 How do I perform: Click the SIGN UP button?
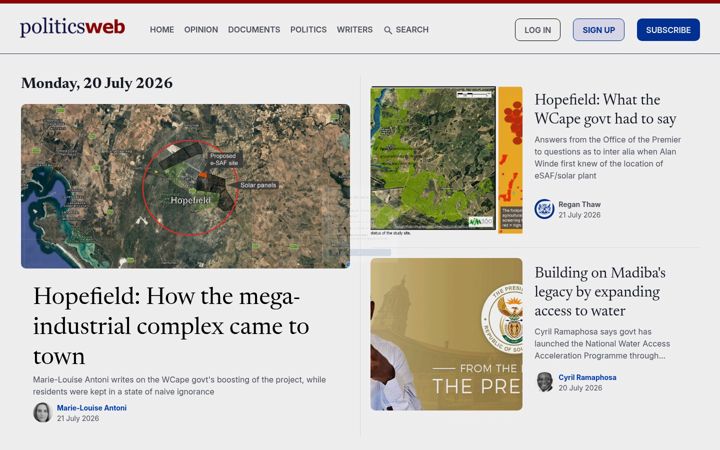click(x=598, y=30)
